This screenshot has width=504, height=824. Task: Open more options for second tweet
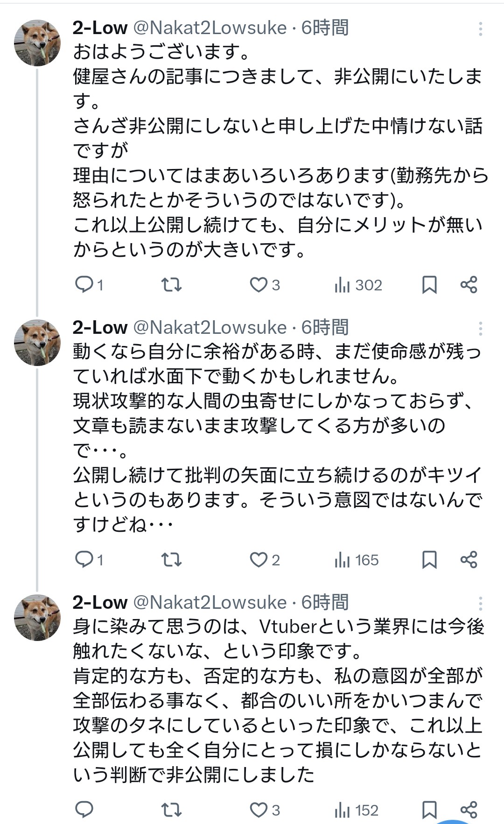480,329
